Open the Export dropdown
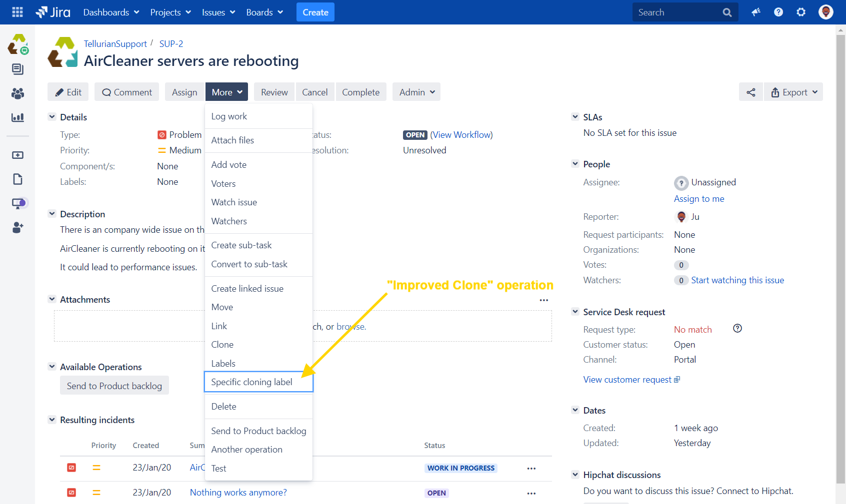Viewport: 846px width, 504px height. 793,92
